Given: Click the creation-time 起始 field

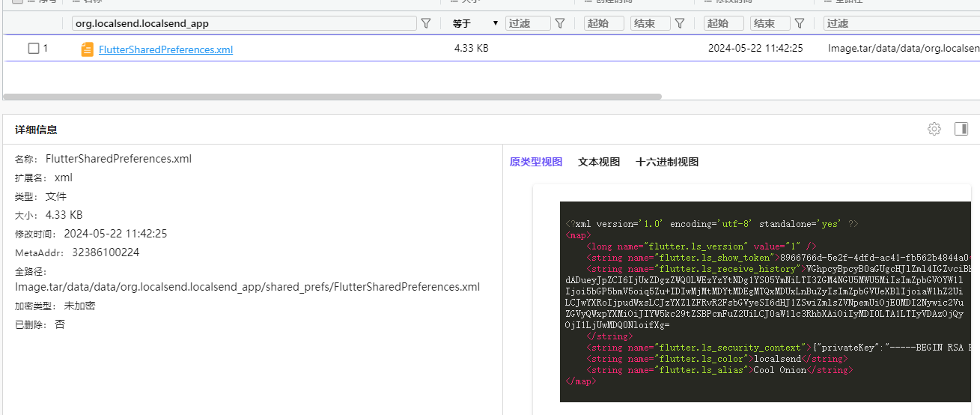Looking at the screenshot, I should [604, 24].
